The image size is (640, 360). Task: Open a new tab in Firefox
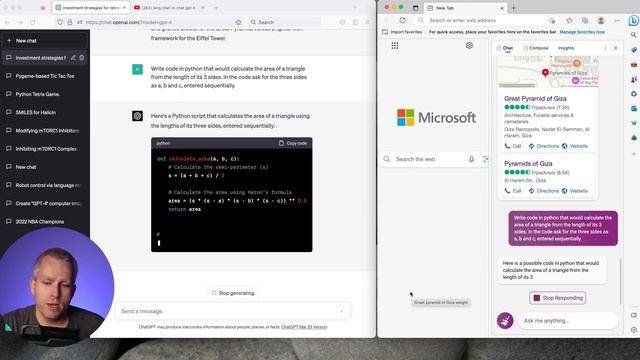pos(216,8)
